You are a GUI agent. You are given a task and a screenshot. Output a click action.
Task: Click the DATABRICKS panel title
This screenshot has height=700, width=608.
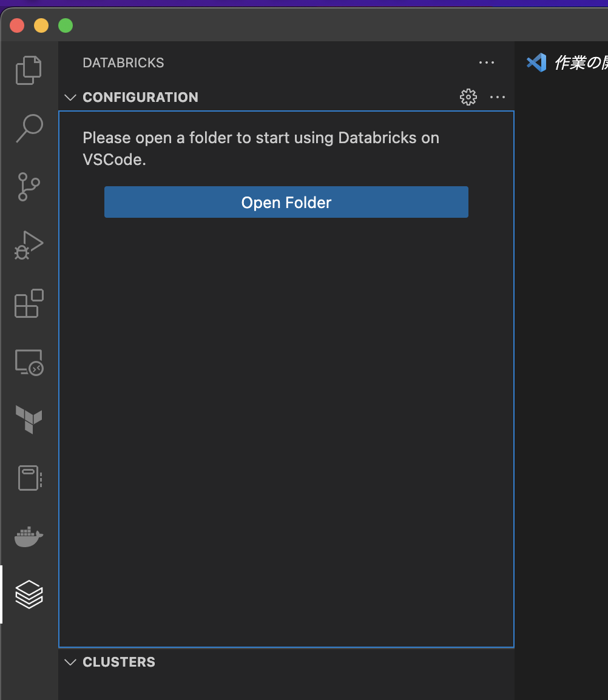tap(123, 62)
